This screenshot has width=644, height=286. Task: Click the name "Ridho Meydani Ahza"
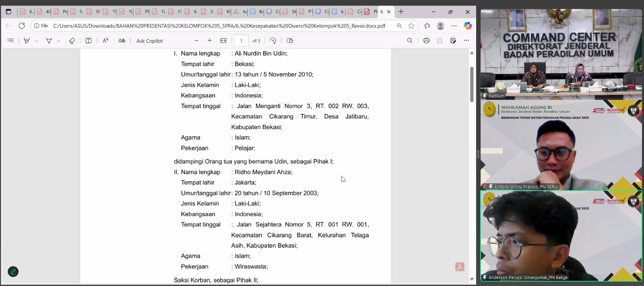(x=262, y=172)
